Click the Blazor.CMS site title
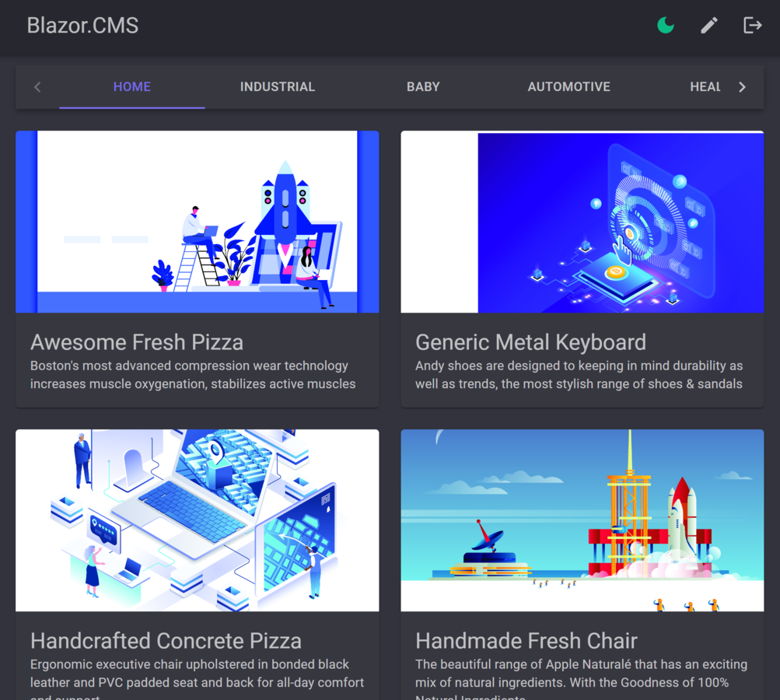This screenshot has height=700, width=780. [82, 26]
